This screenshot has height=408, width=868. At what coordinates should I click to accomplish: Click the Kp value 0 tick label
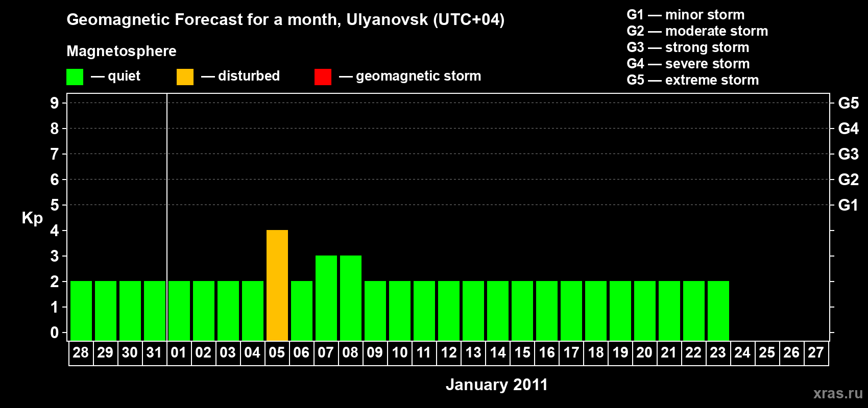55,333
